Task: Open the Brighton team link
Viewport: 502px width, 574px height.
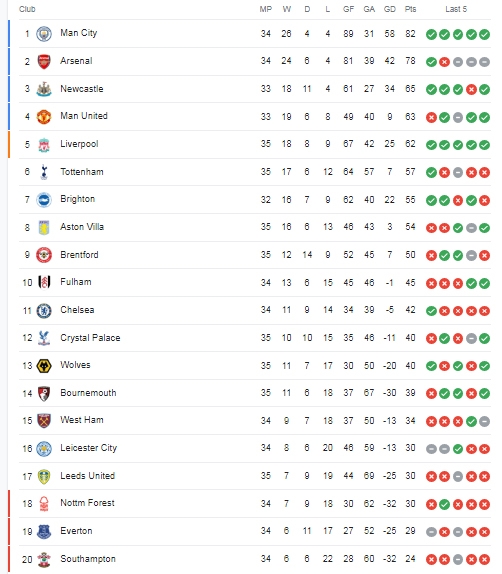Action: click(78, 199)
